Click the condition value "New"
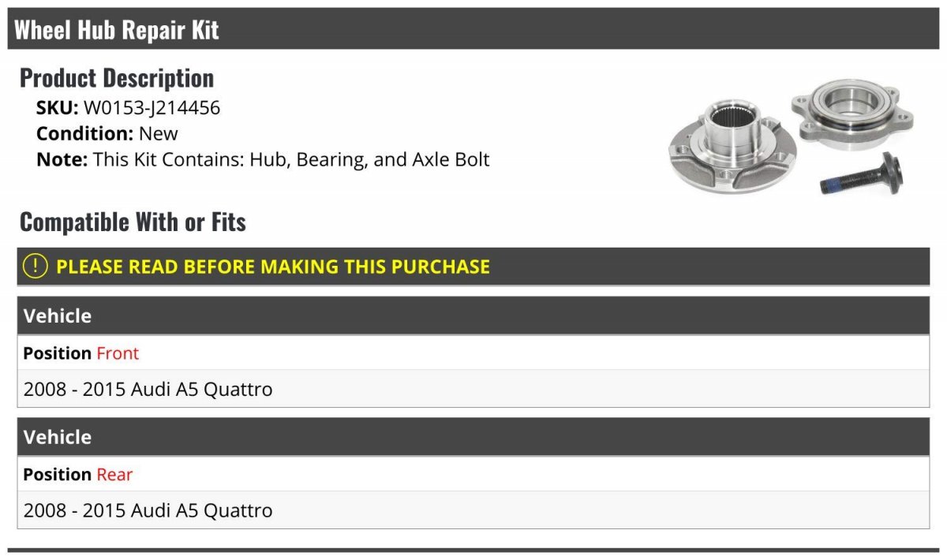The height and width of the screenshot is (560, 947). [159, 133]
